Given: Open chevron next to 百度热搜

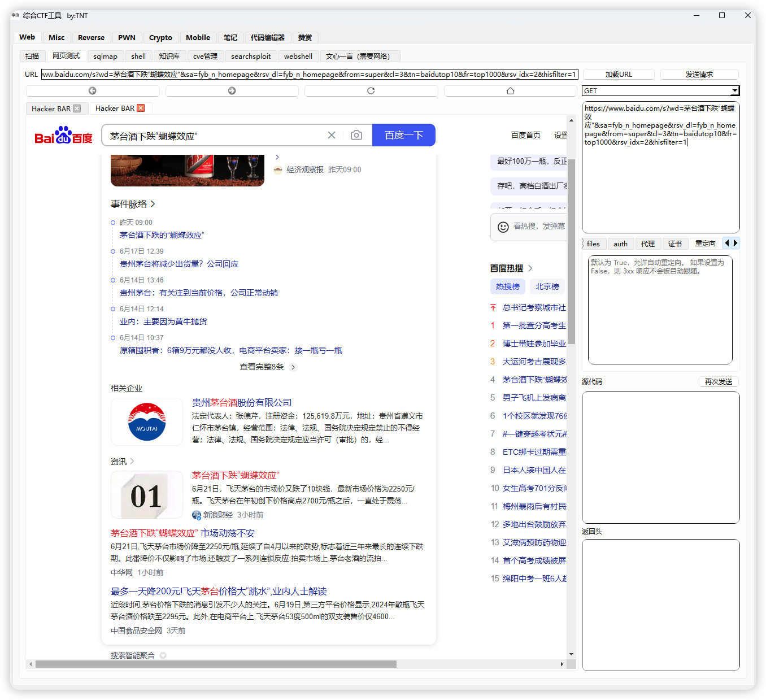Looking at the screenshot, I should point(530,268).
